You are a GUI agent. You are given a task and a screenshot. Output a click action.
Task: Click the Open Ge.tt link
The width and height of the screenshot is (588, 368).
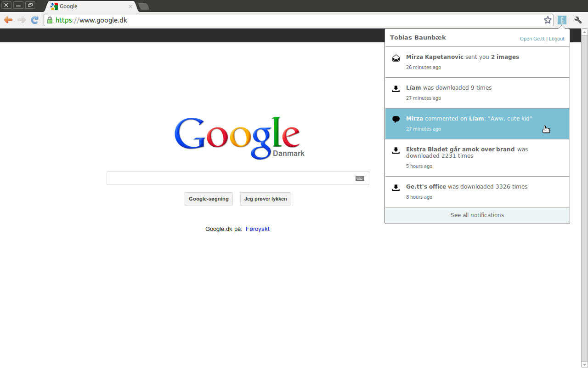tap(532, 39)
